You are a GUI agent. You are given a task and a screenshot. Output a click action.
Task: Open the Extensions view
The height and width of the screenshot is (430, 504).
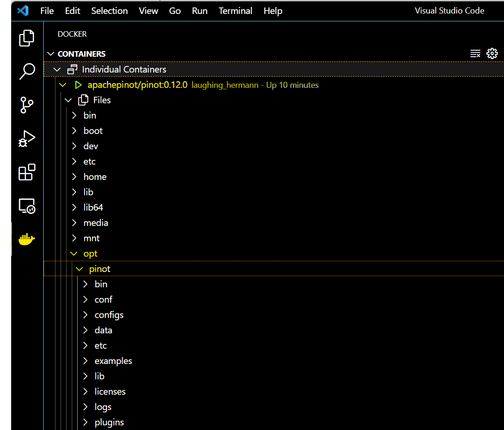pyautogui.click(x=27, y=172)
